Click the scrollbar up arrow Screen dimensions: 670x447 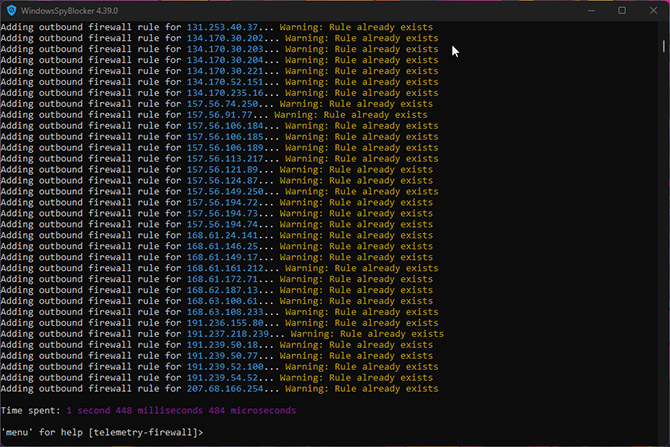point(664,27)
